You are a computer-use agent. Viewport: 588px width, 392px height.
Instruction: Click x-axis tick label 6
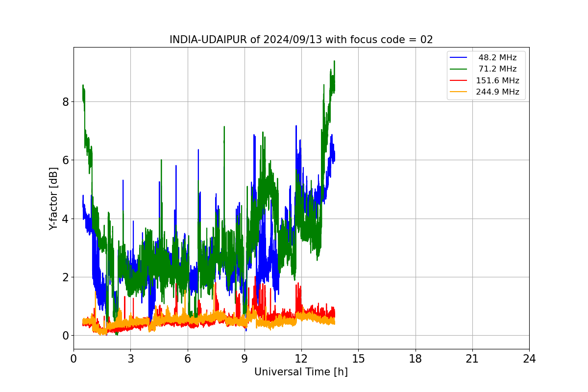(187, 358)
